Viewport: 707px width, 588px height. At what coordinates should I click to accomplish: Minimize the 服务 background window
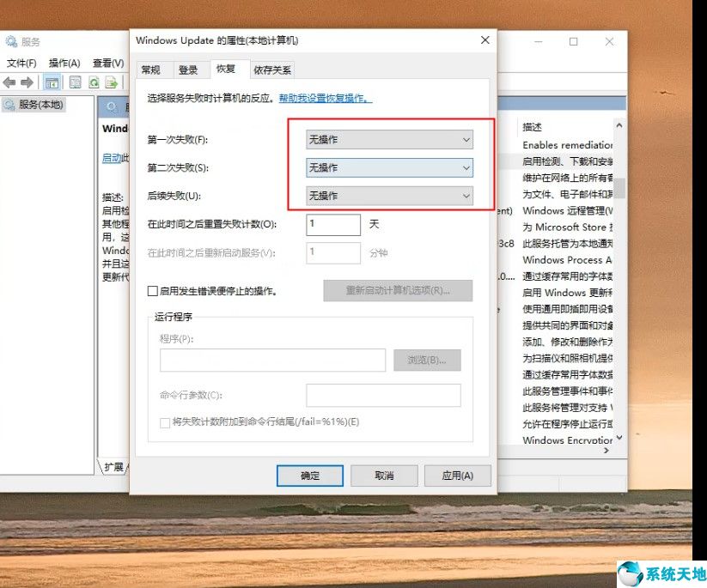click(539, 42)
